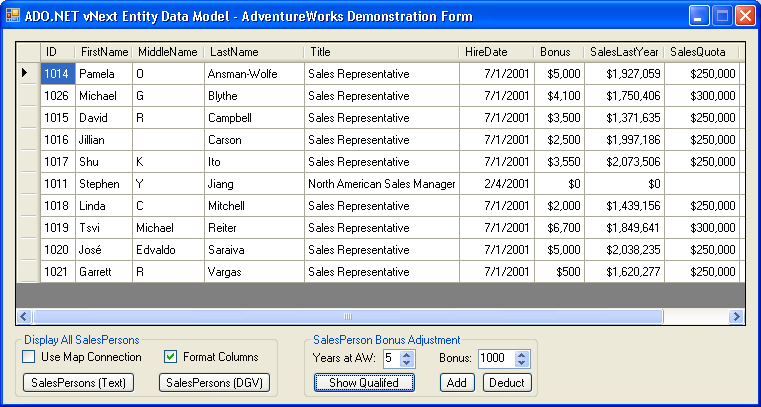Viewport: 761px width, 407px height.
Task: Select the sales cell $2,073,506
Action: coord(624,162)
